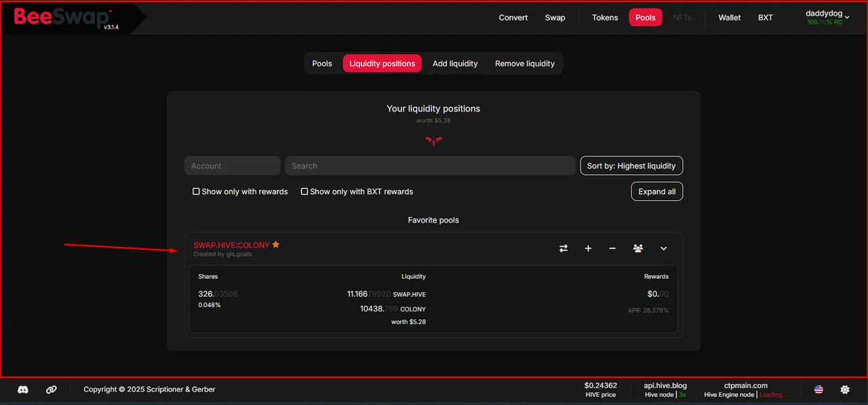This screenshot has width=868, height=405.
Task: Open the BXT menu item
Action: [766, 18]
